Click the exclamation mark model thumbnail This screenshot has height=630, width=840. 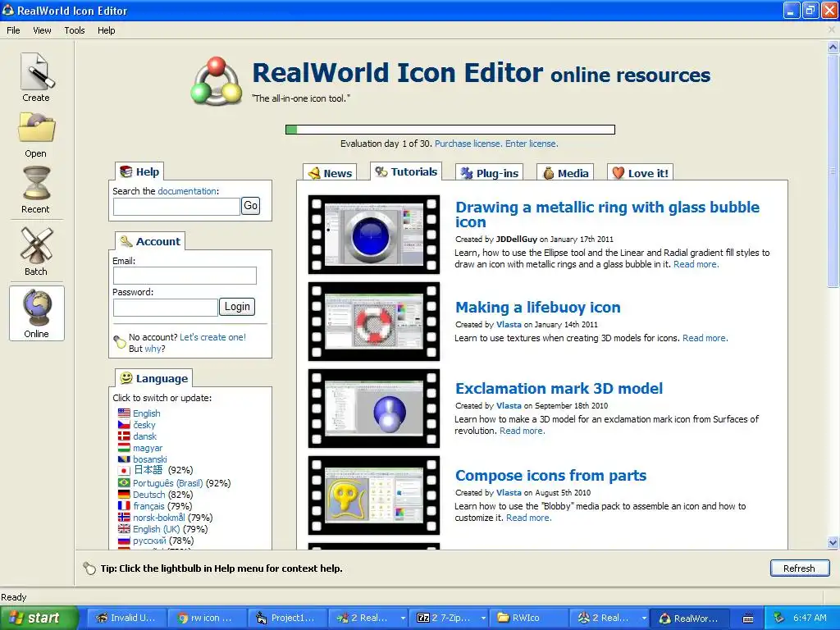(374, 409)
